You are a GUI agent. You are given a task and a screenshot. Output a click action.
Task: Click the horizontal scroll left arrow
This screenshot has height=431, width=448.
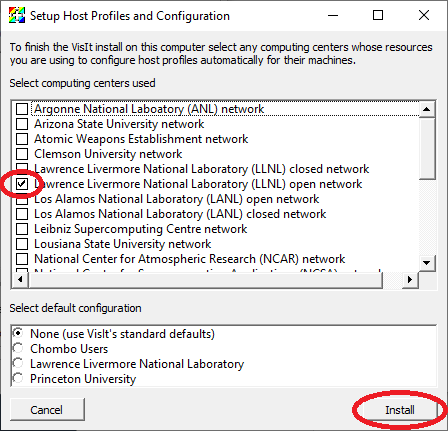[x=20, y=279]
